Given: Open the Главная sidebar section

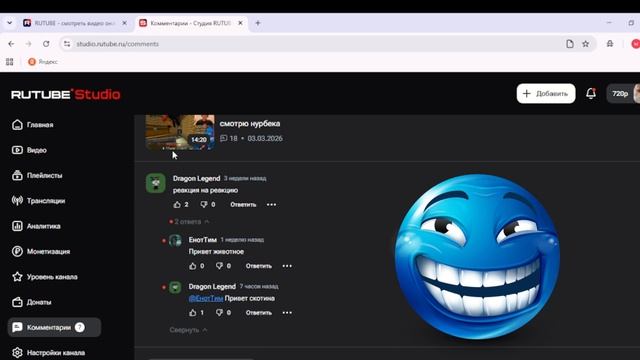Looking at the screenshot, I should [33, 124].
